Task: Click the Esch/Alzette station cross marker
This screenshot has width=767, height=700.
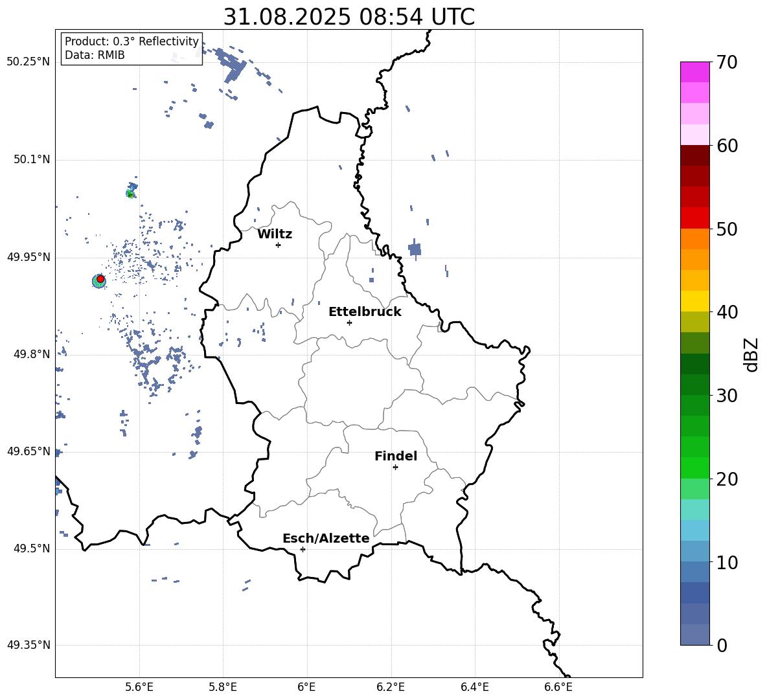Action: coord(303,549)
